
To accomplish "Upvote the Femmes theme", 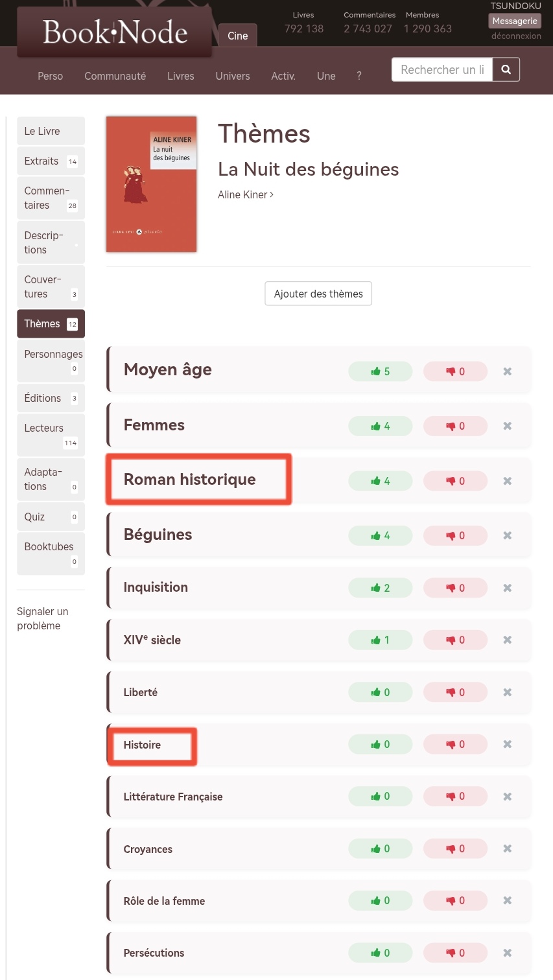I will (381, 426).
